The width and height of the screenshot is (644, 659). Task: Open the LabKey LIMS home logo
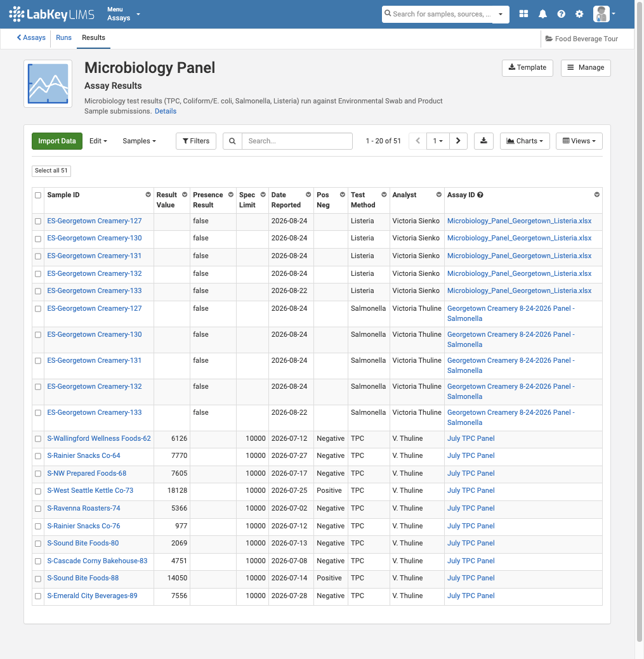coord(51,15)
